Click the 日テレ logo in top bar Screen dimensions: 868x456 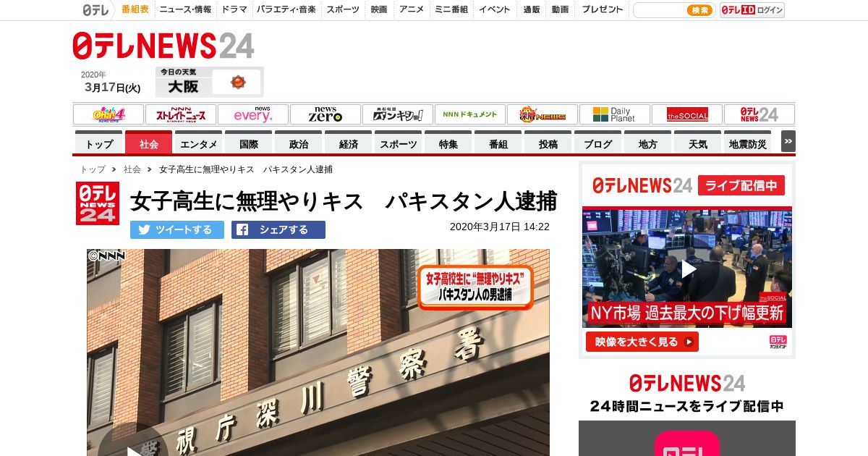(x=95, y=10)
